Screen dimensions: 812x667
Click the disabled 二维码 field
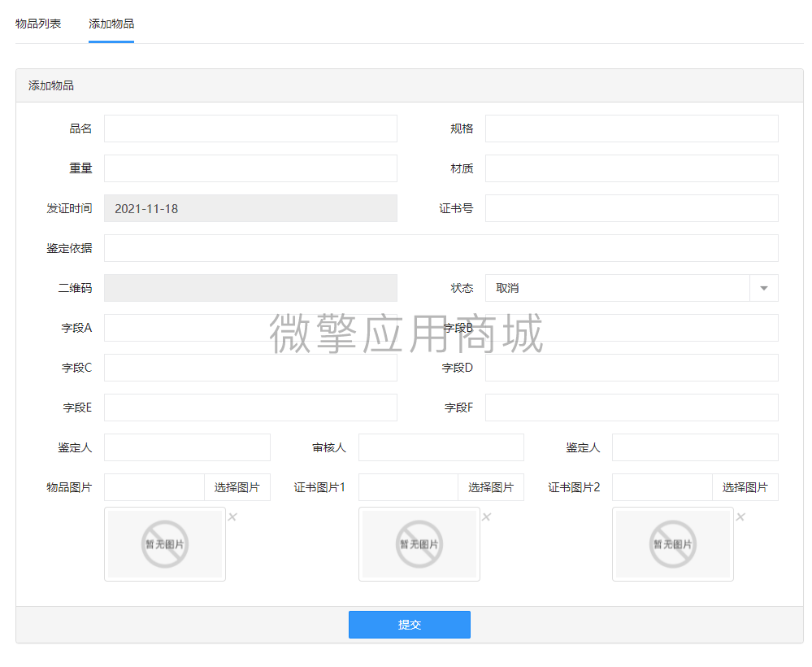[x=250, y=288]
